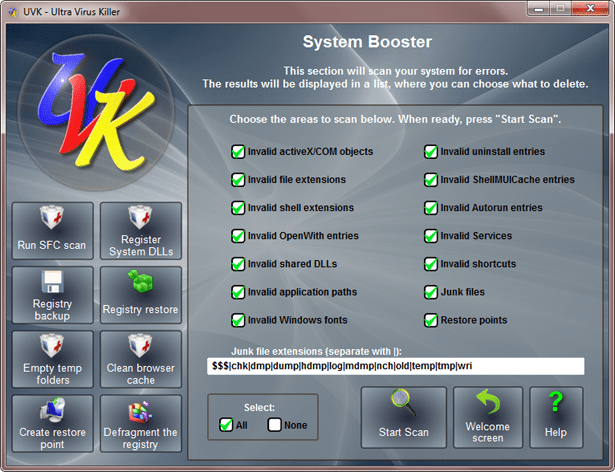This screenshot has width=615, height=472.
Task: Empty temp folders
Action: 53,359
